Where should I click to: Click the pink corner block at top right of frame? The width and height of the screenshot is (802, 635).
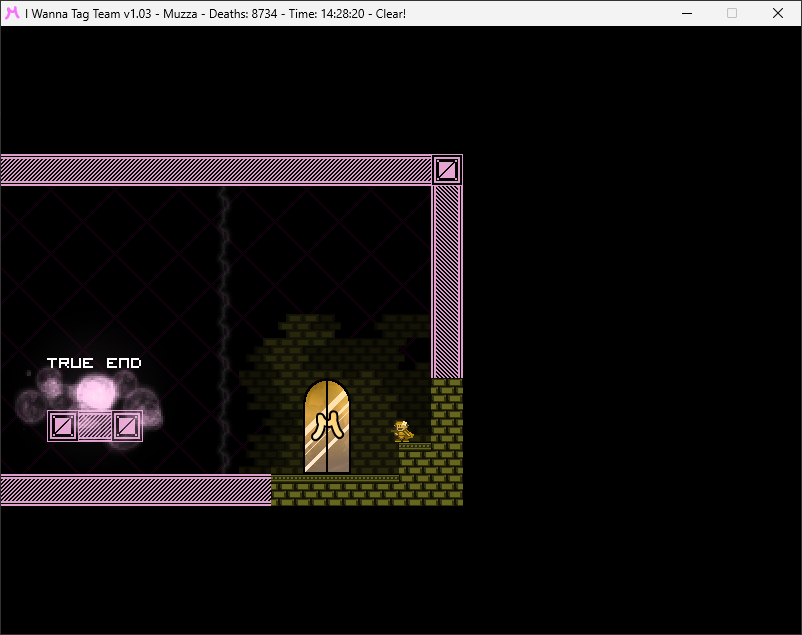[x=447, y=170]
